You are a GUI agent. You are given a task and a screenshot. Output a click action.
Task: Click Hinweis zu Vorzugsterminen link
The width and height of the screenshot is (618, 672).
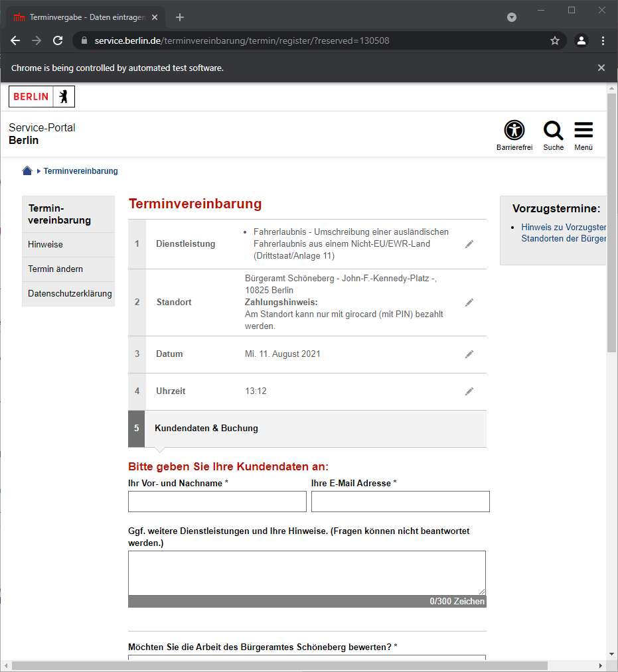(563, 233)
